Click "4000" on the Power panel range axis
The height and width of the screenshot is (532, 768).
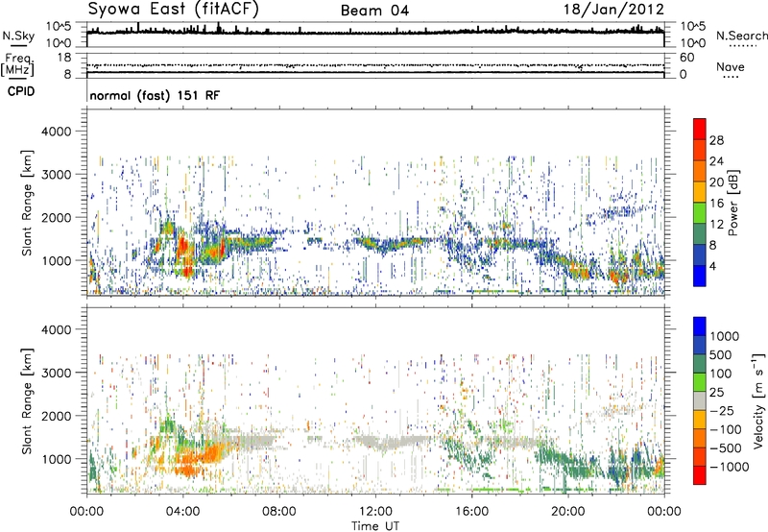coord(56,132)
